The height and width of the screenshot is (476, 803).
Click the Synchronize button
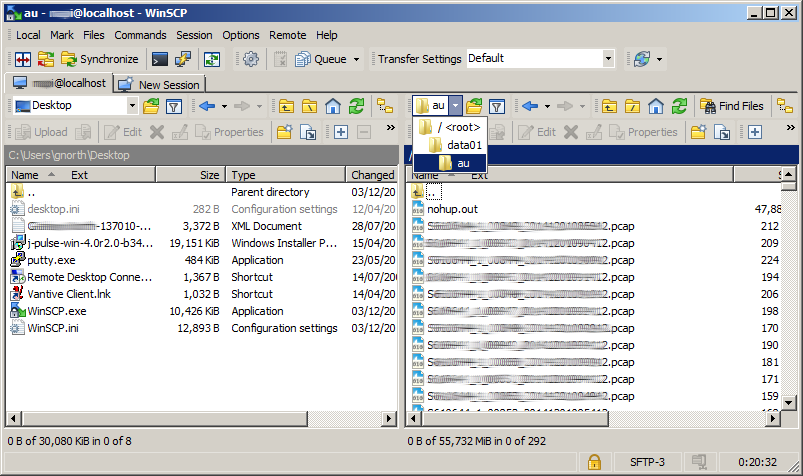[100, 59]
